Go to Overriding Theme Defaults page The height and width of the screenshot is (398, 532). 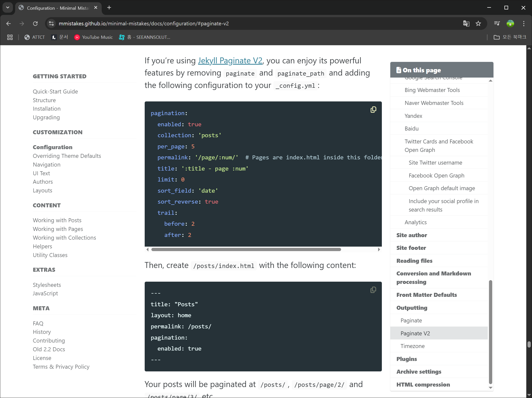coord(67,156)
